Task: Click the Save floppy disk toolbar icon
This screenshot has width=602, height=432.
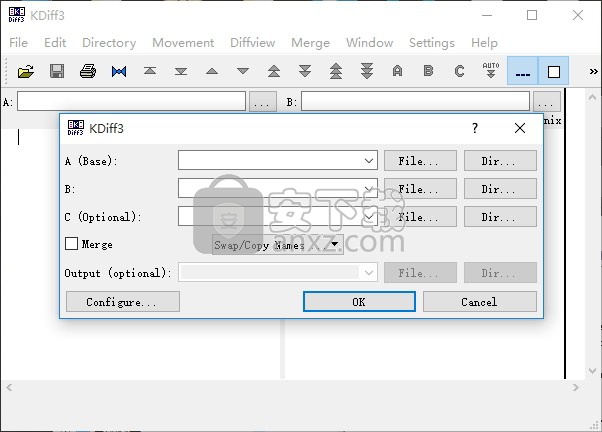Action: pyautogui.click(x=57, y=71)
